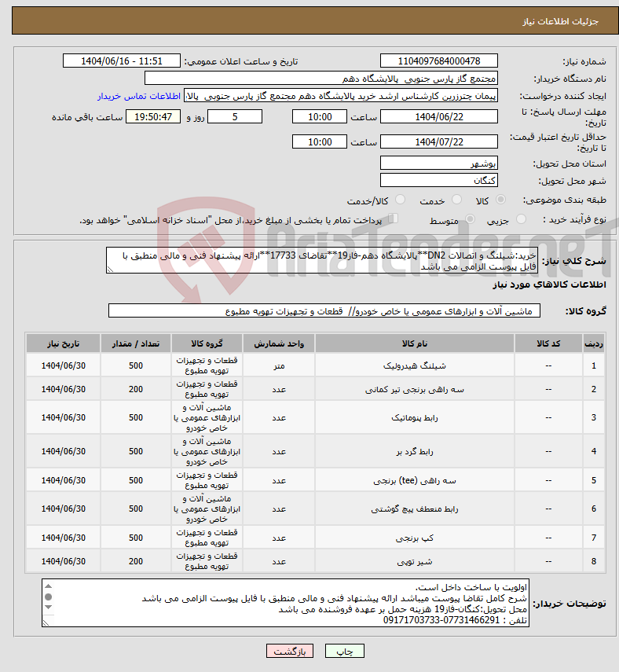
Task: Click the delivery province field بوشهر
Action: pos(439,163)
